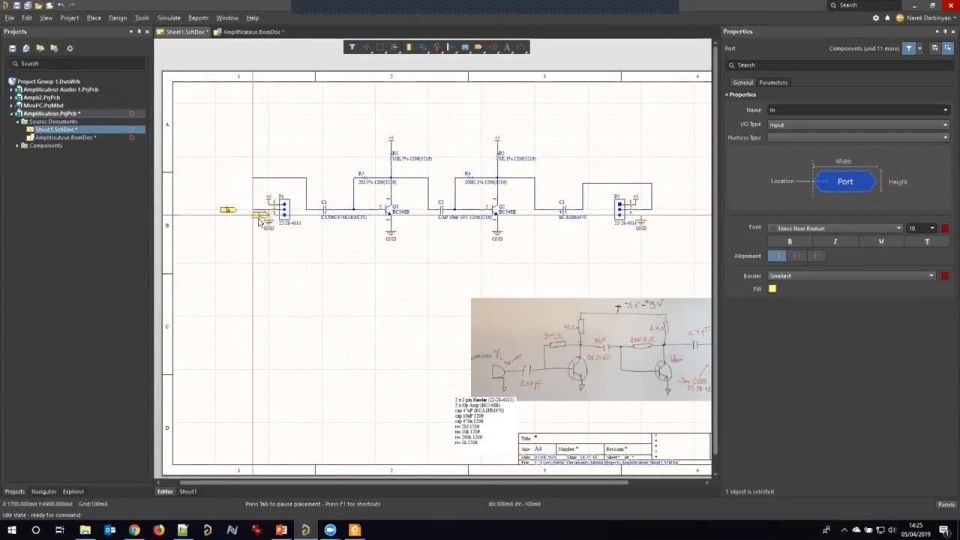
Task: Click the red font color swatch
Action: pos(945,228)
